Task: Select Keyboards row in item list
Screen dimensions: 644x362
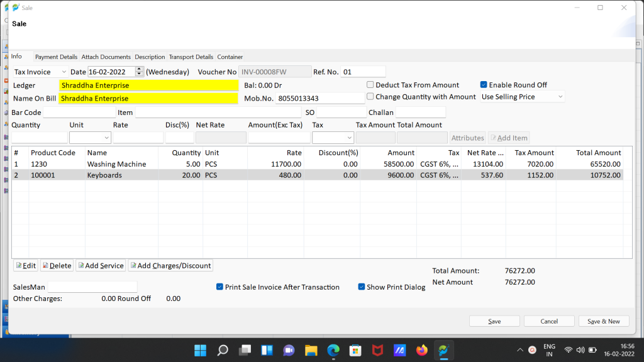Action: tap(318, 175)
